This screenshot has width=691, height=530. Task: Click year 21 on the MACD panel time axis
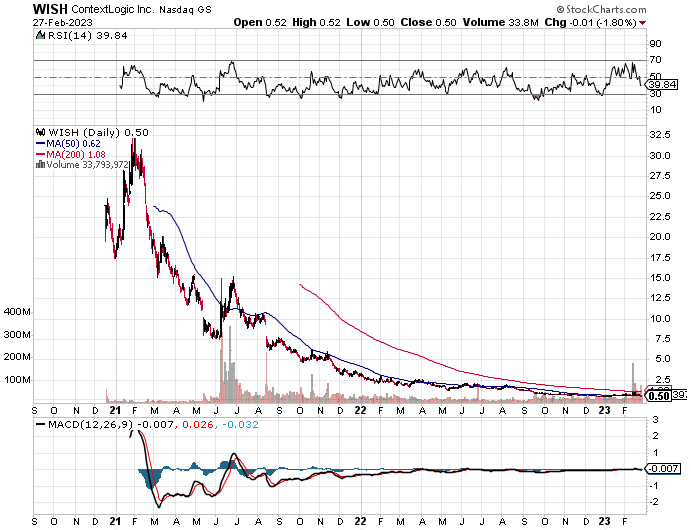(x=115, y=522)
